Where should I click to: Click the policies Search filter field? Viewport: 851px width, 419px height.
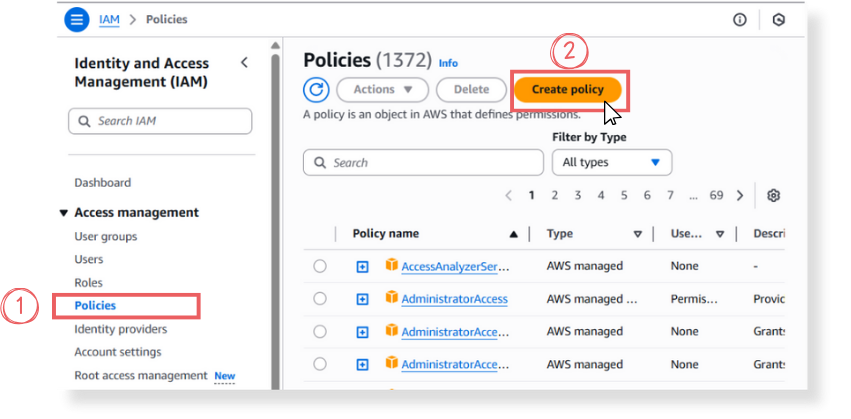423,162
